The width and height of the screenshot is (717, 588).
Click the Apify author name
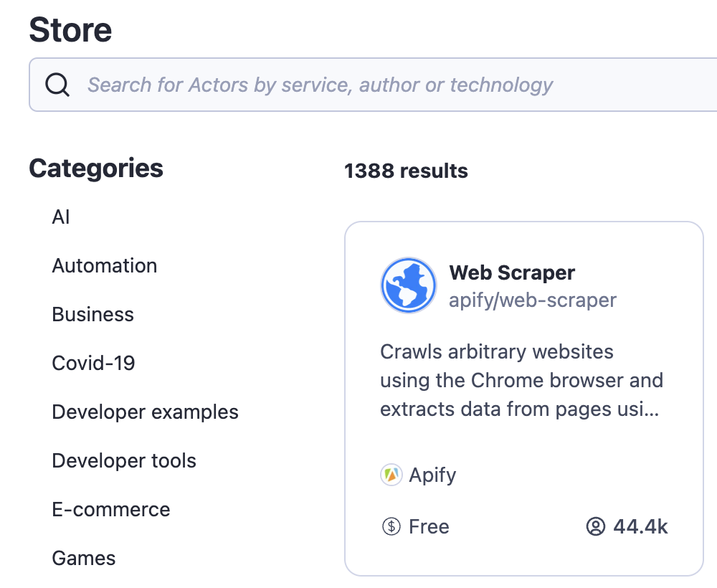[x=432, y=475]
